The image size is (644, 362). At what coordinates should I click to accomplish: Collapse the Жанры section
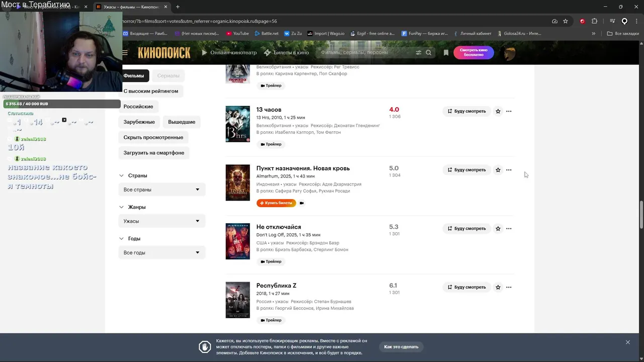[132, 207]
